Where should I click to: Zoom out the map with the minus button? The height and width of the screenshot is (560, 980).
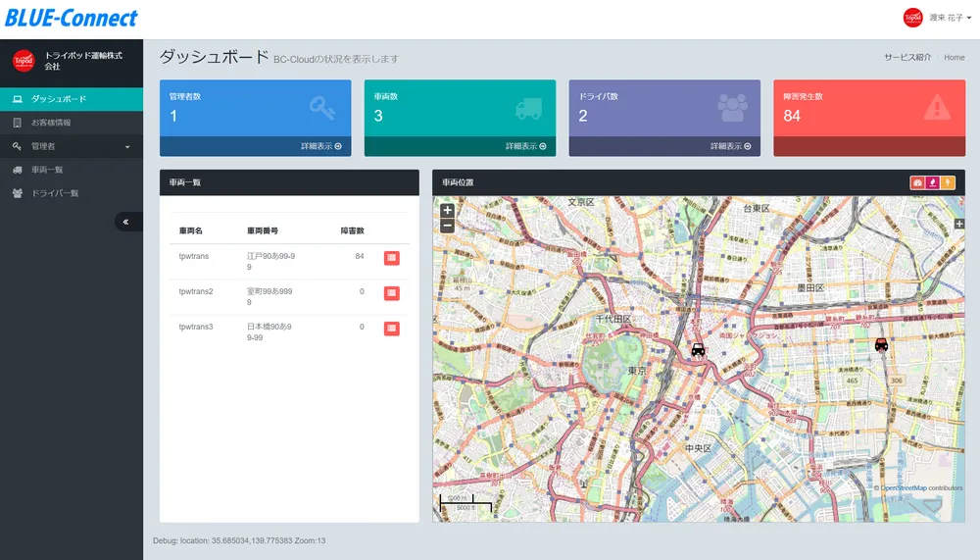point(447,226)
